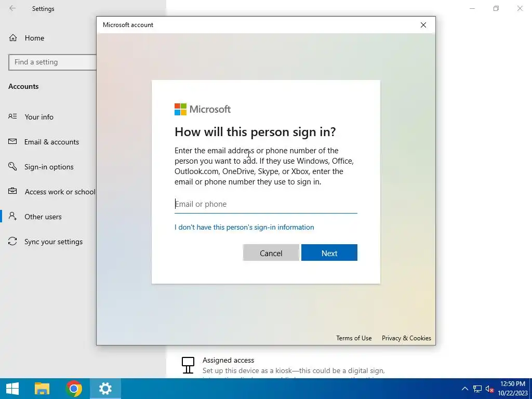Click the Find a setting search box
532x399 pixels.
point(52,62)
